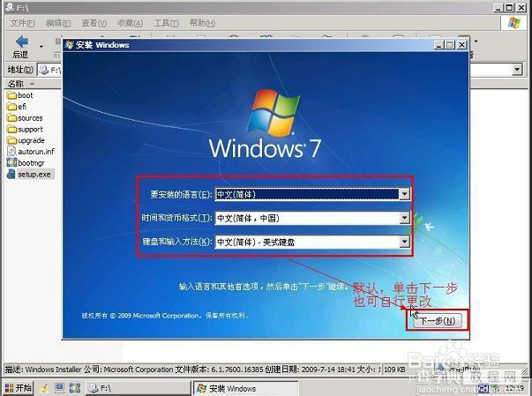Viewport: 532px width, 396px height.
Task: Open the time and currency format dropdown arrow
Action: click(404, 218)
